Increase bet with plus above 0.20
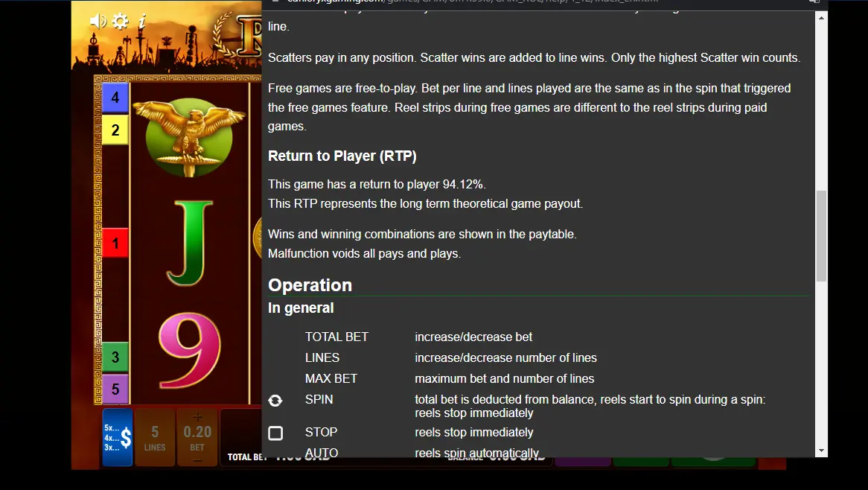The height and width of the screenshot is (490, 868). click(197, 416)
